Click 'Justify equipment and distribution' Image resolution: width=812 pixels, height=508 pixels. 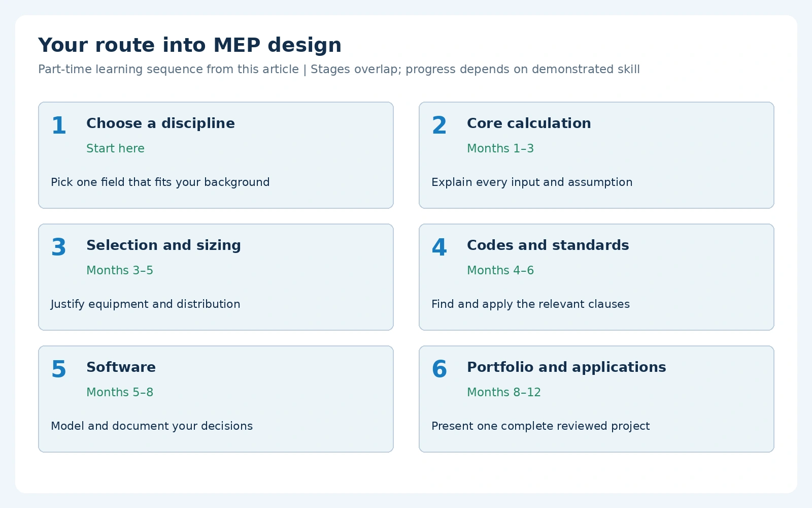(x=146, y=304)
